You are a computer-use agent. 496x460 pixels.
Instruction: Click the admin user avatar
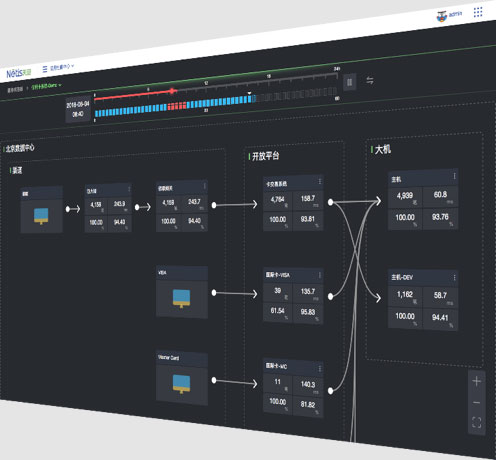pyautogui.click(x=441, y=16)
